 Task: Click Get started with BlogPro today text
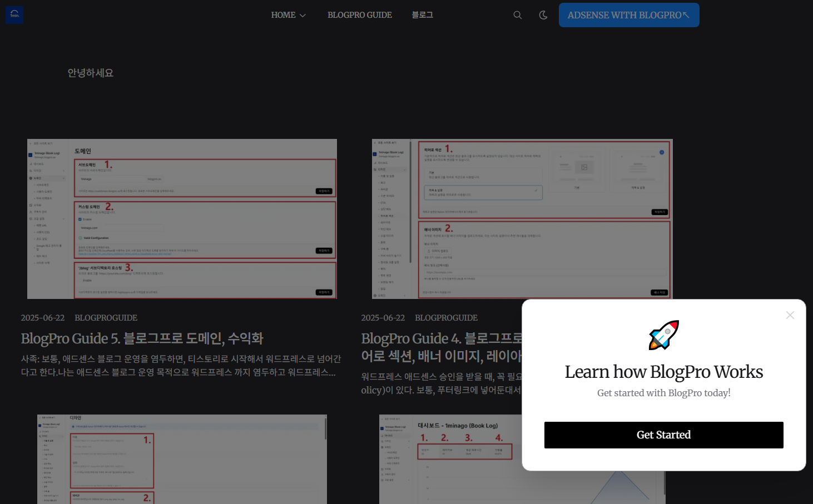click(664, 393)
